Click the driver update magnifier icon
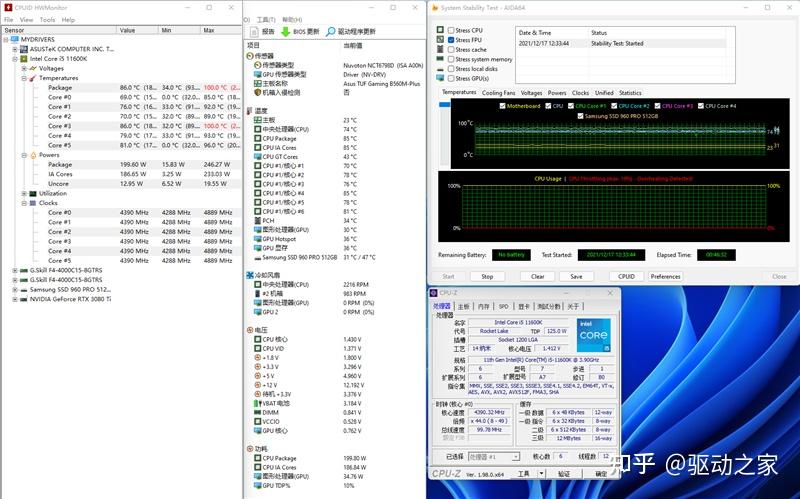 [x=331, y=32]
